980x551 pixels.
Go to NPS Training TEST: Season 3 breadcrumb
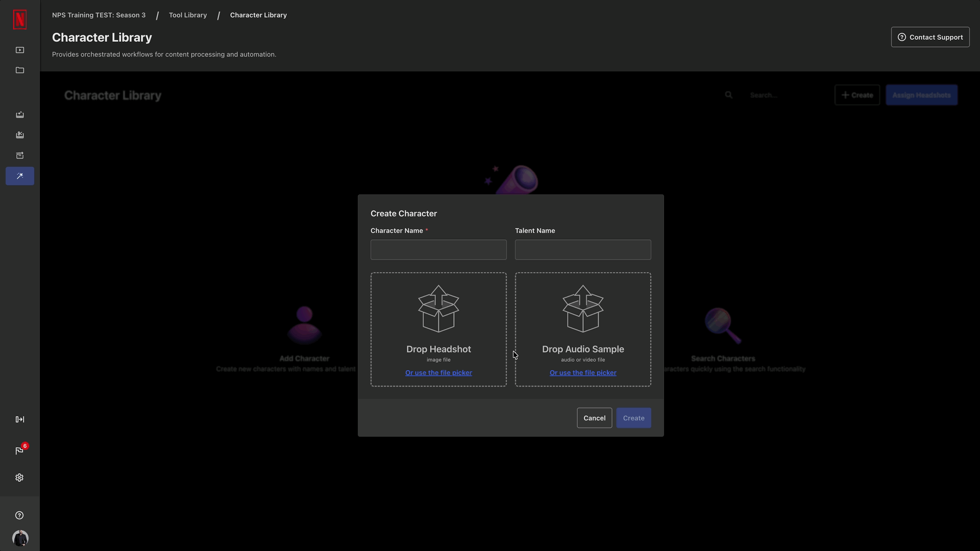(x=99, y=15)
